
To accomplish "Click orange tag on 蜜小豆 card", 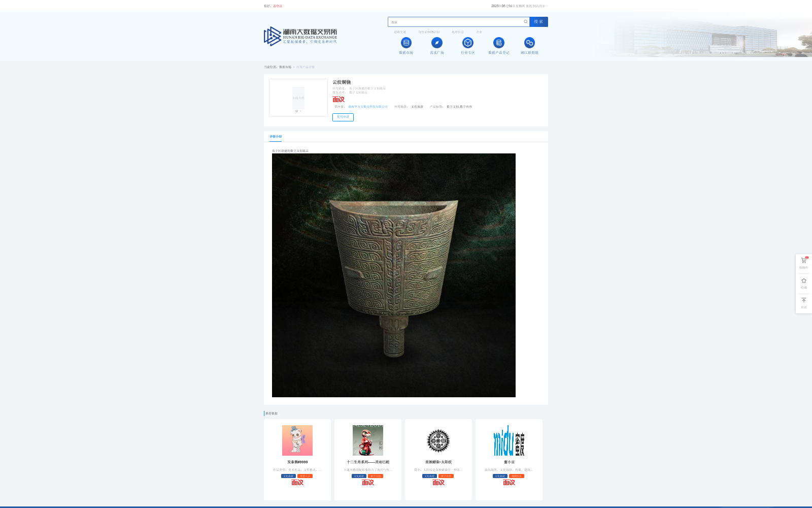I will 517,476.
